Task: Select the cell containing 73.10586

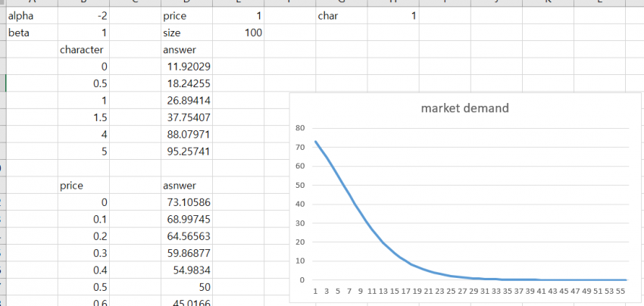Action: click(187, 202)
